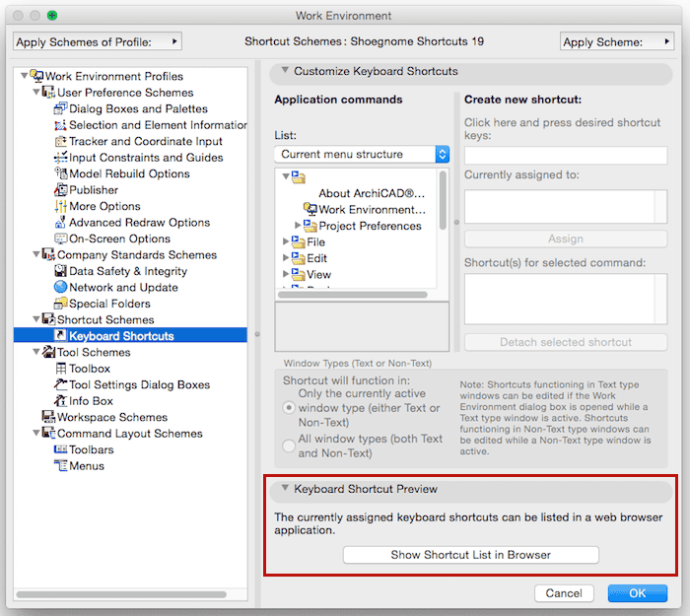This screenshot has height=616, width=690.
Task: Select About ArchiCAD command in list
Action: [372, 193]
